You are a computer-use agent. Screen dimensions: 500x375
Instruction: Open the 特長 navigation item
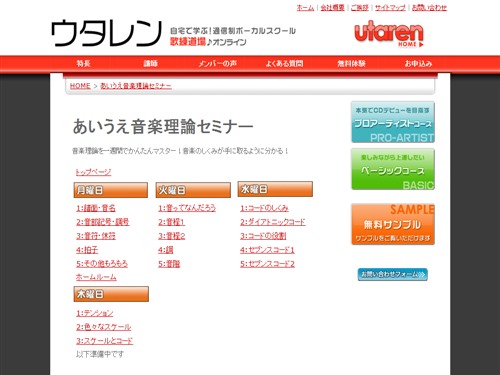[x=83, y=63]
